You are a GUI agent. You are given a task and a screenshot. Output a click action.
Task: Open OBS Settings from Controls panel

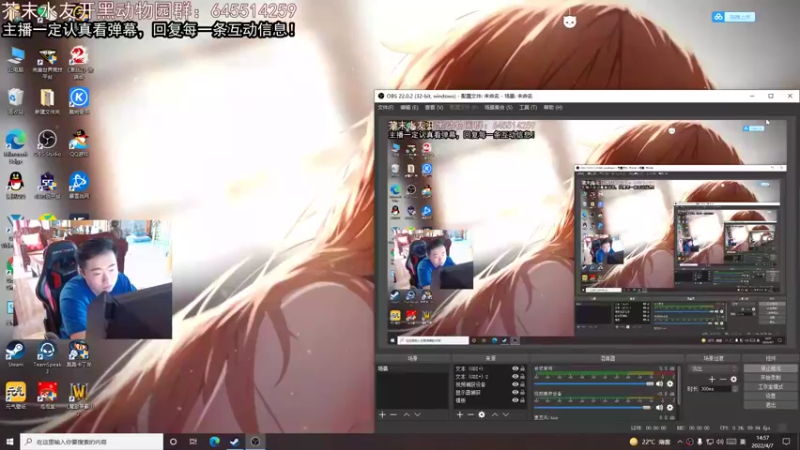tap(770, 396)
